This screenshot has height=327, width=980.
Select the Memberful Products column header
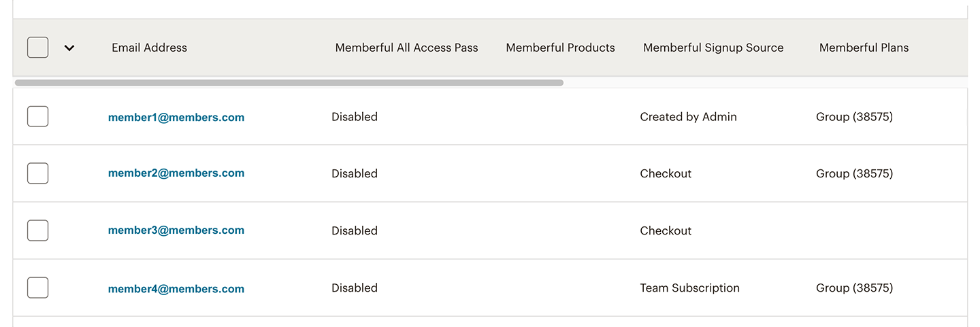tap(560, 48)
